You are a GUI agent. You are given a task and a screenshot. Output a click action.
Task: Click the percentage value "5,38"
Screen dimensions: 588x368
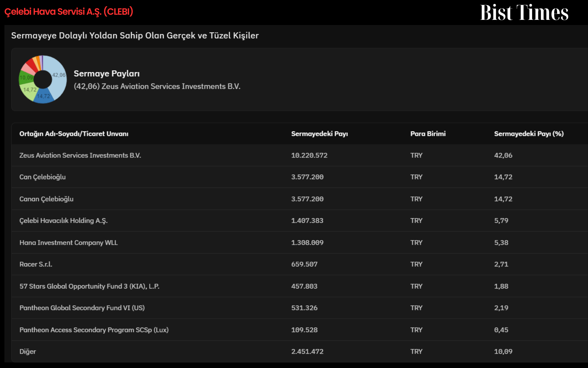click(x=501, y=243)
